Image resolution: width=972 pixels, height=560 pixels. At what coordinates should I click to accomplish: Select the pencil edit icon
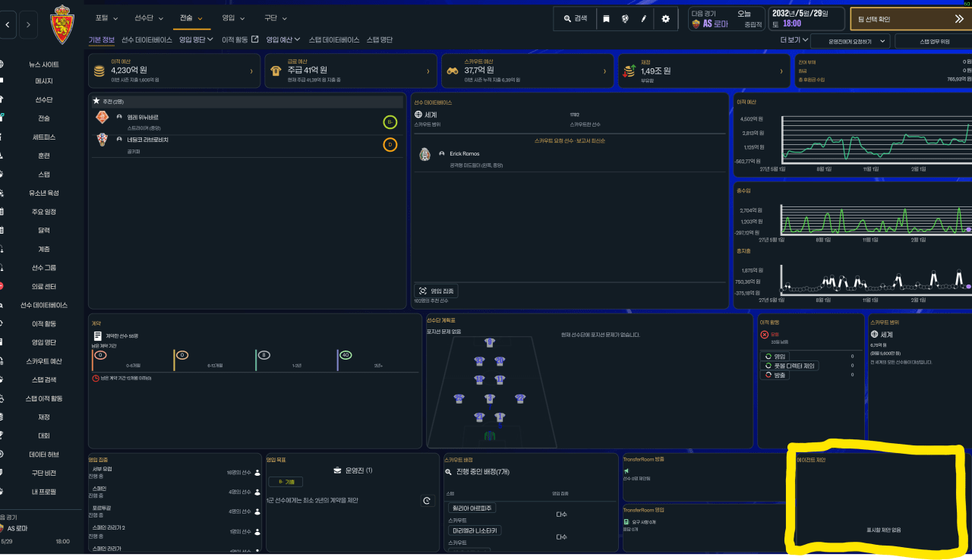[x=644, y=19]
